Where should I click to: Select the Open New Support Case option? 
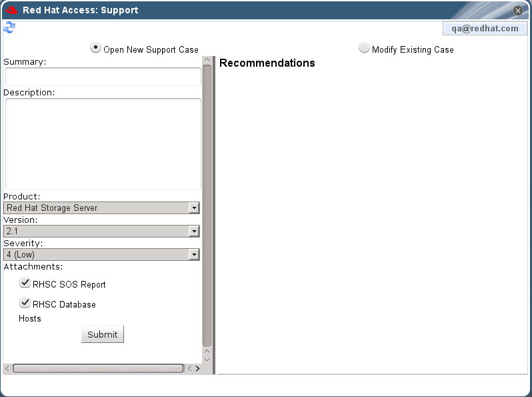pyautogui.click(x=96, y=48)
